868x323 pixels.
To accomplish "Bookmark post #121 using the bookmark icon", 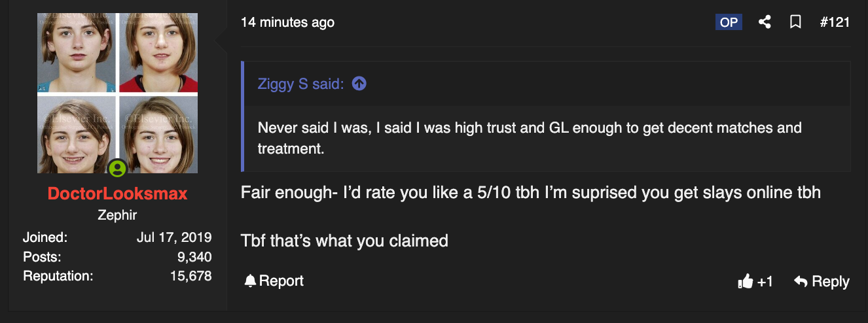I will coord(795,22).
